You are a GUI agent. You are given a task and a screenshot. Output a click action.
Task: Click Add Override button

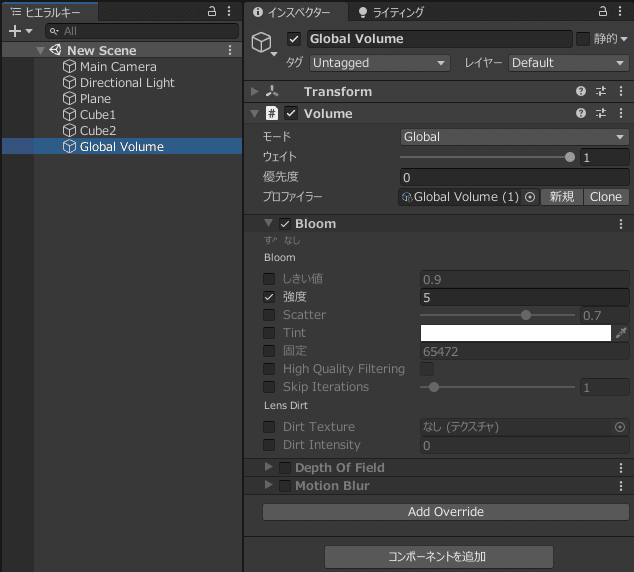coord(446,512)
